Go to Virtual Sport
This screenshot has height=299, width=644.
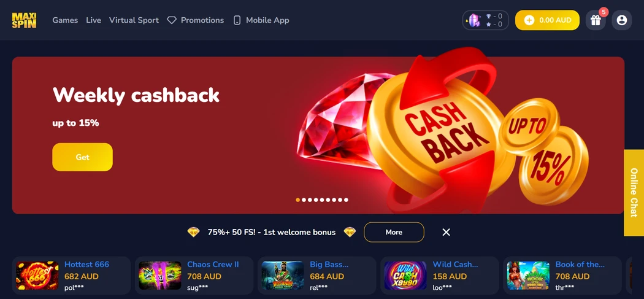coord(134,20)
